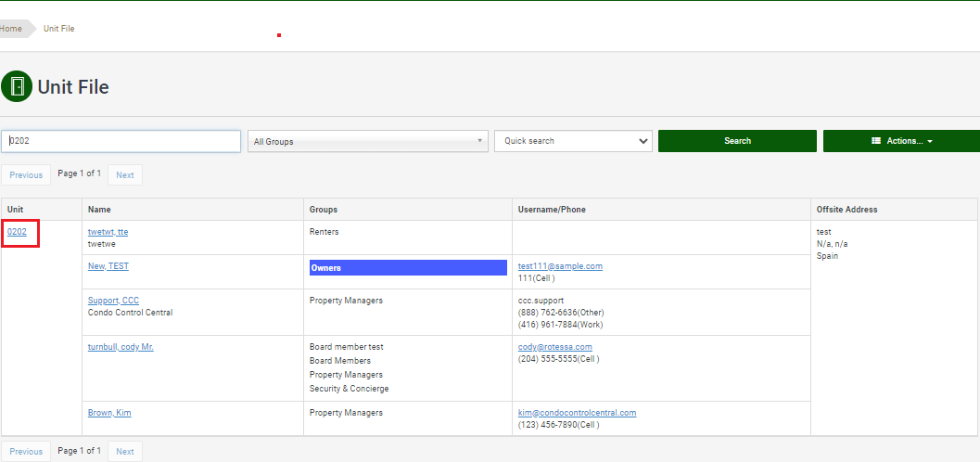Click the green Unit File door icon
Image resolution: width=980 pixels, height=462 pixels.
tap(17, 86)
